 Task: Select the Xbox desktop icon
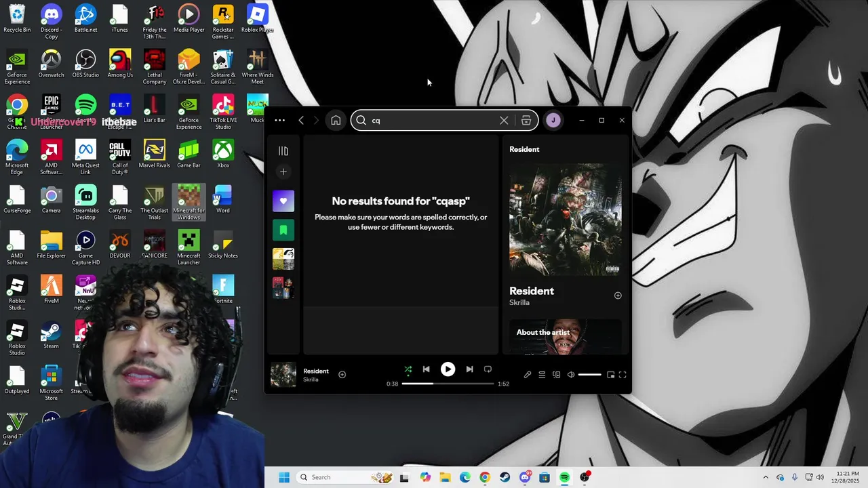coord(223,155)
